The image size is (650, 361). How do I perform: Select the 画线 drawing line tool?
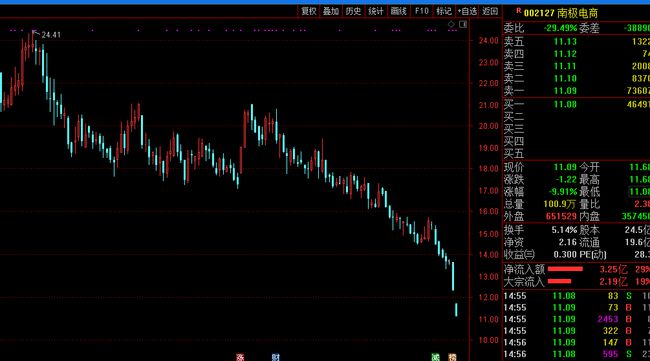point(398,11)
